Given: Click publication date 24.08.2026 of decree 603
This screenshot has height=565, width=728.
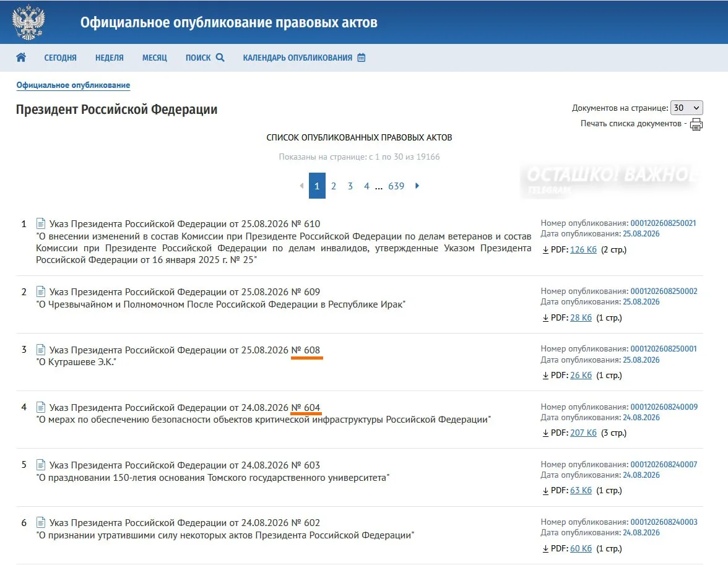Looking at the screenshot, I should pyautogui.click(x=641, y=475).
